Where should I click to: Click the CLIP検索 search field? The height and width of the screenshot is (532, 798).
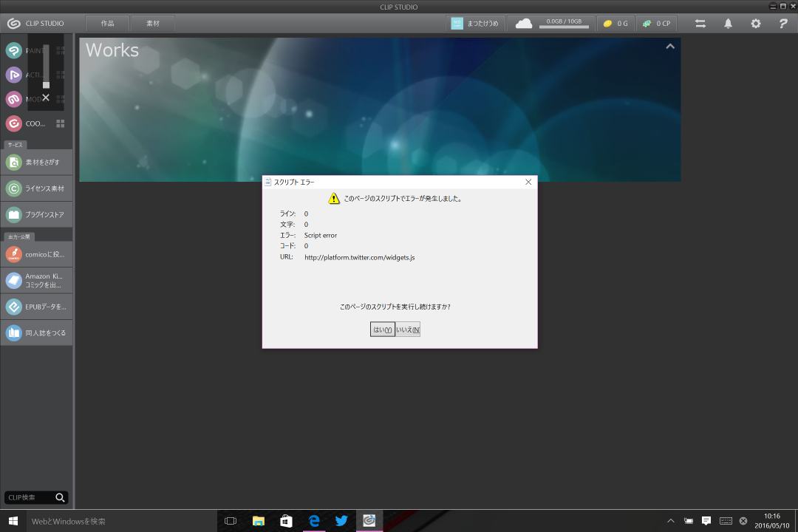click(x=30, y=497)
